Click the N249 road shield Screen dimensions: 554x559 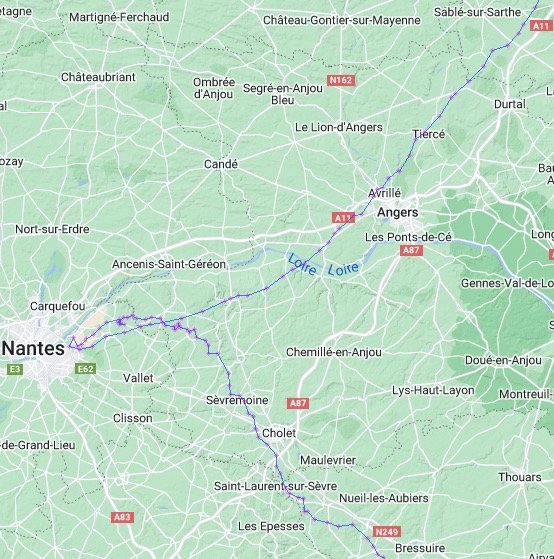click(x=387, y=532)
